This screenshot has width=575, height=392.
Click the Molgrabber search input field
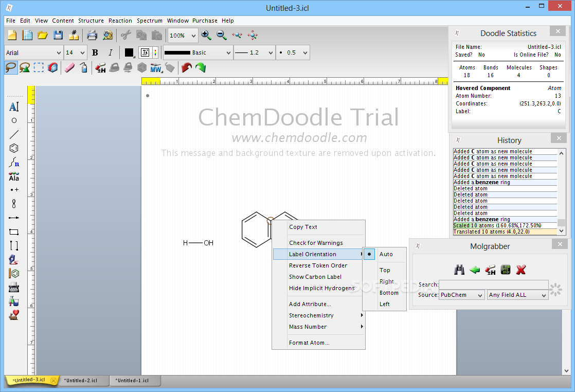[494, 284]
